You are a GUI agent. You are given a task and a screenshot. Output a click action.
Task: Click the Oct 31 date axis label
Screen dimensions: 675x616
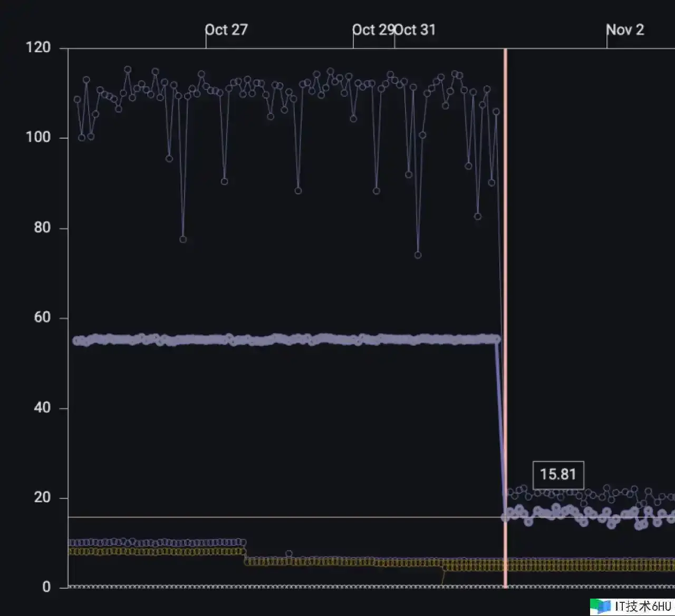417,30
